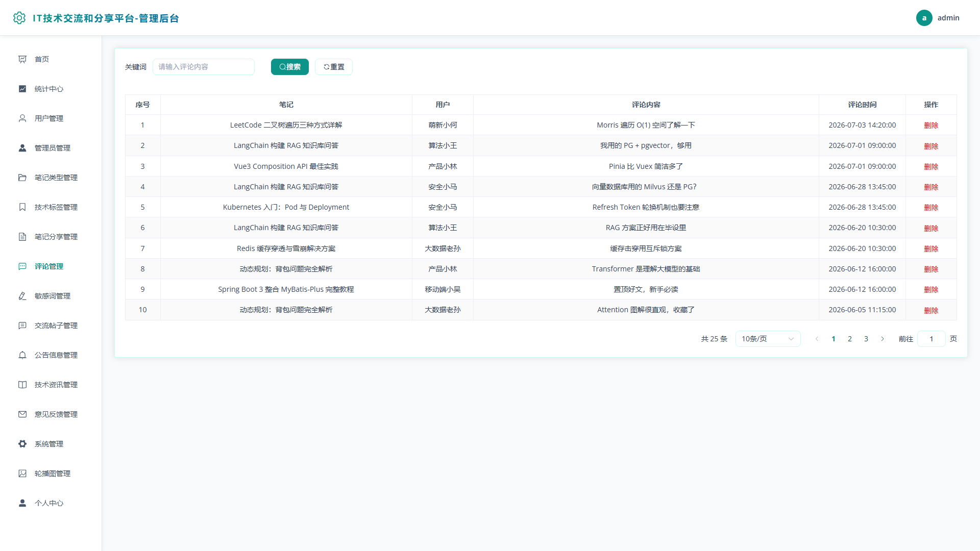Screen dimensions: 980x551
Task: Click the 技术标签管理 bookmark icon
Action: click(x=22, y=207)
